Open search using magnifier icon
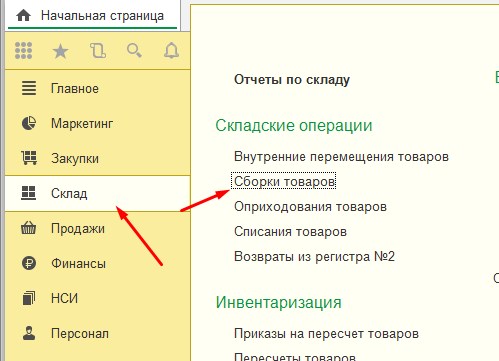The width and height of the screenshot is (499, 361). point(134,51)
